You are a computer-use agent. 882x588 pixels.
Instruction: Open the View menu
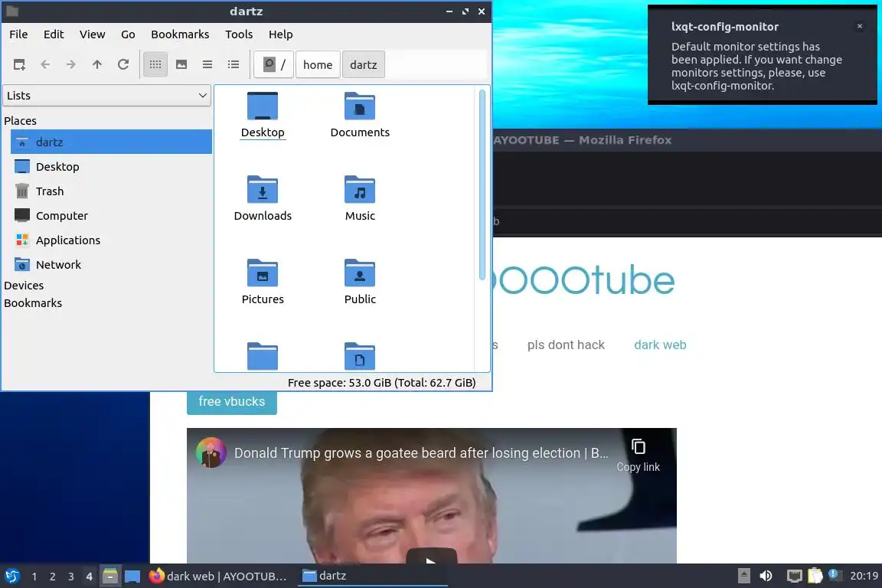(x=92, y=34)
